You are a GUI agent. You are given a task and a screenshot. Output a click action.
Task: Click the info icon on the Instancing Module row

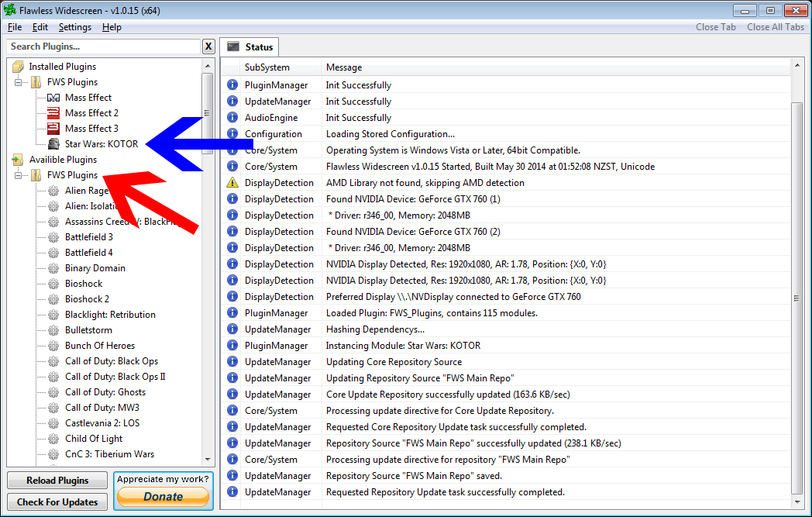232,345
